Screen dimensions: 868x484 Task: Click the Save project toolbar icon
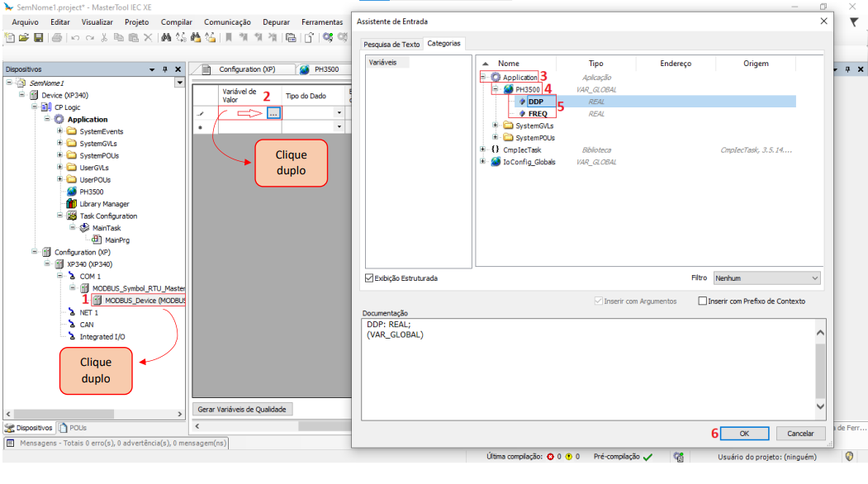36,37
